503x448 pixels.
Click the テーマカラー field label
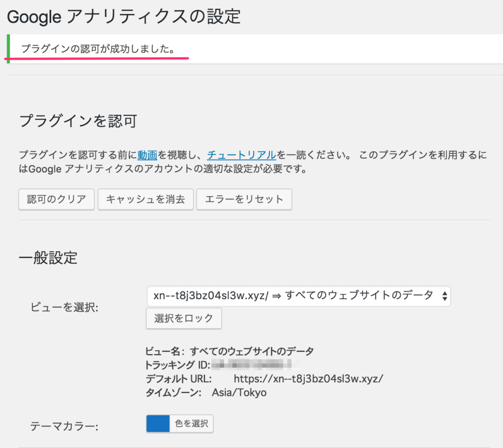[64, 426]
